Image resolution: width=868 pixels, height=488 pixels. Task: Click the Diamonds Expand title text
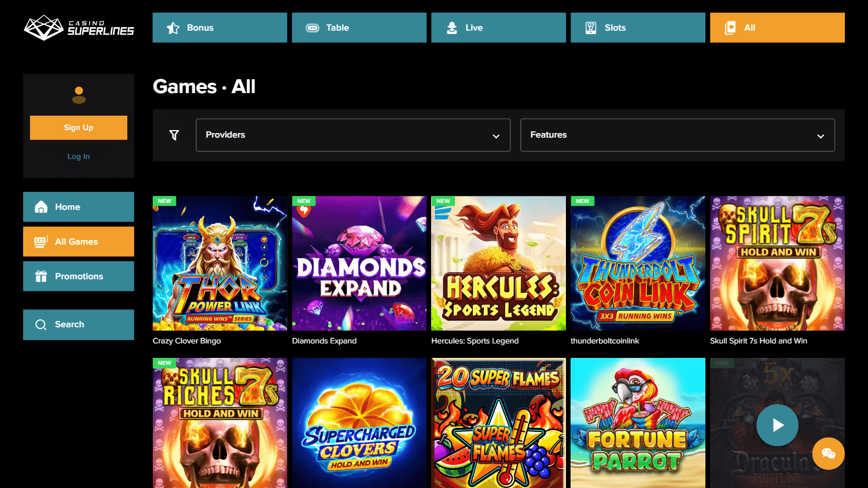click(x=324, y=341)
